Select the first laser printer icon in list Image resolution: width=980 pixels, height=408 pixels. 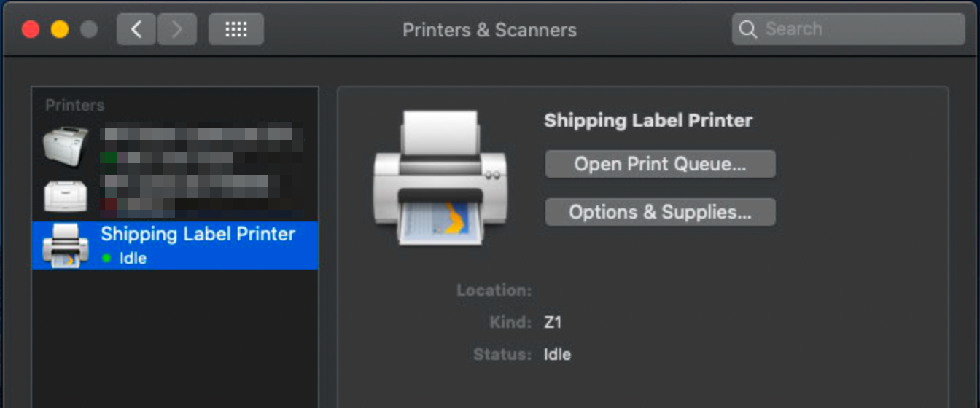[x=66, y=146]
